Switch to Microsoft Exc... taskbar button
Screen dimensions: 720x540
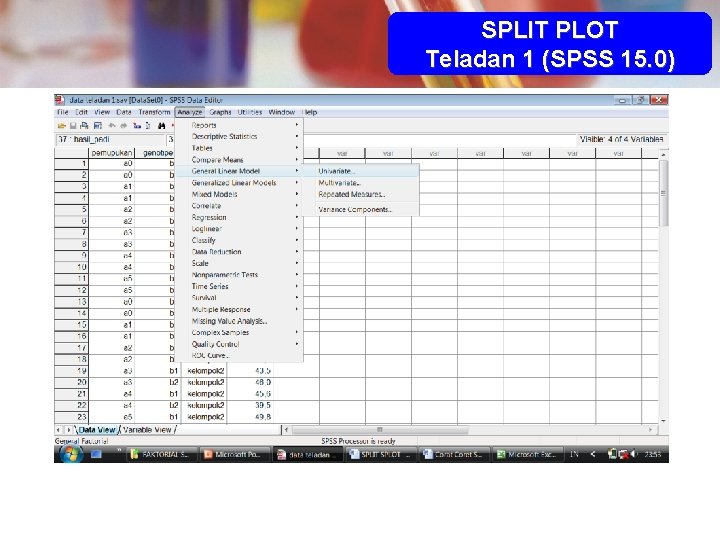(x=527, y=454)
